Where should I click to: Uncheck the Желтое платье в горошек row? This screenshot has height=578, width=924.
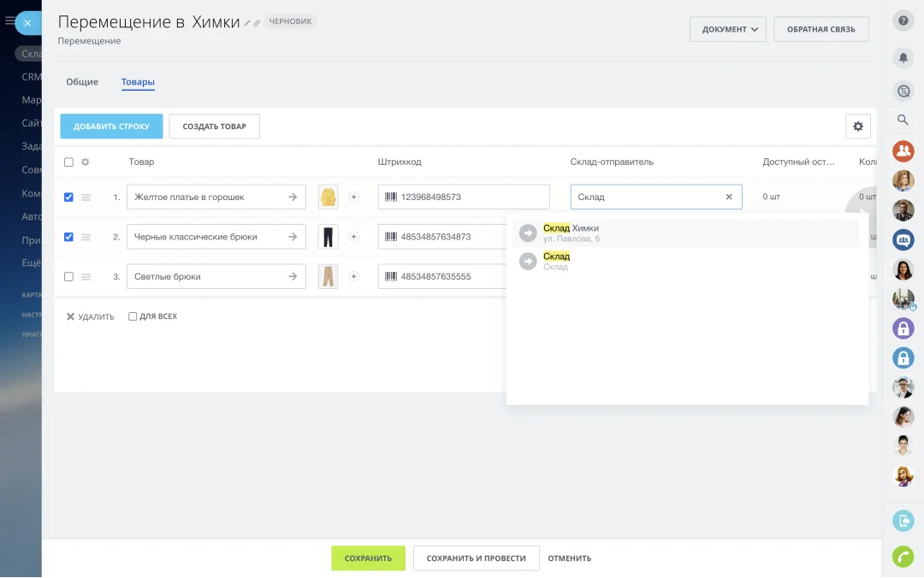68,197
